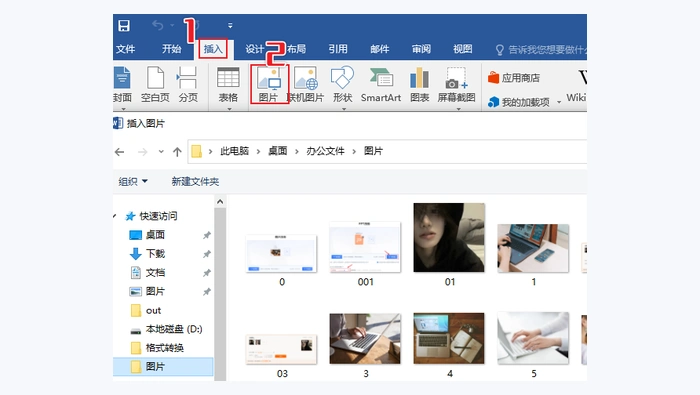This screenshot has width=700, height=395.
Task: Switch to the 设计 tab
Action: (x=255, y=49)
